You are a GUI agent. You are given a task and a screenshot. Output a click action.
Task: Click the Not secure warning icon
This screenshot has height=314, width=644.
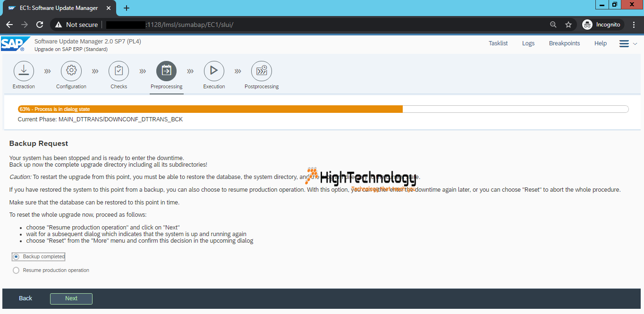coord(59,25)
